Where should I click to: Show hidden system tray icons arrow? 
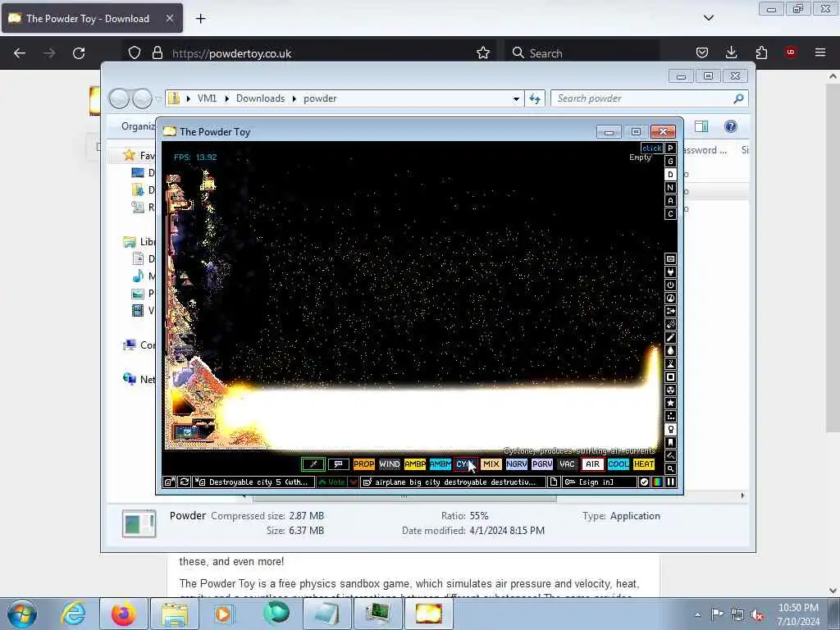click(x=697, y=614)
